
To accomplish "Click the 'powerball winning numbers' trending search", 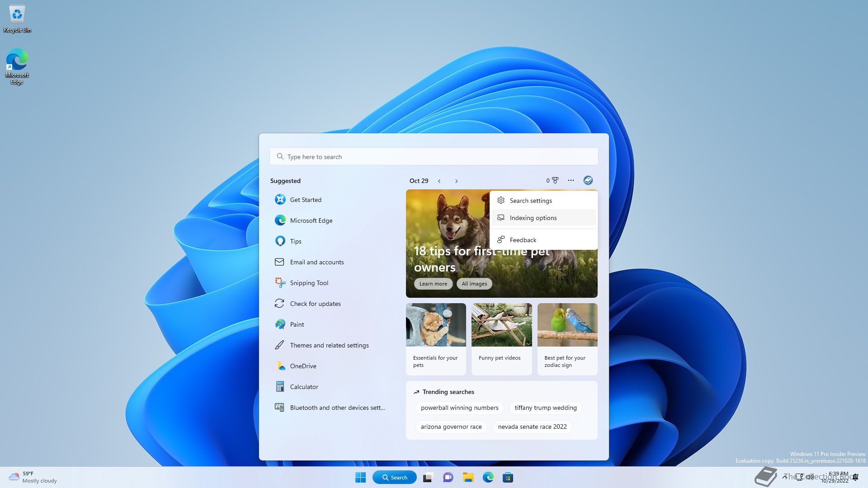I will (x=459, y=408).
